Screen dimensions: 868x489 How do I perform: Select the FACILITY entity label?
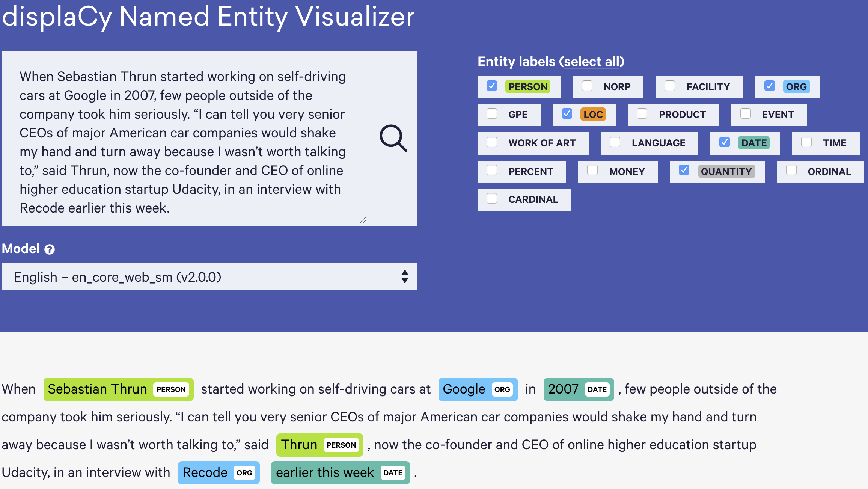[x=669, y=86]
